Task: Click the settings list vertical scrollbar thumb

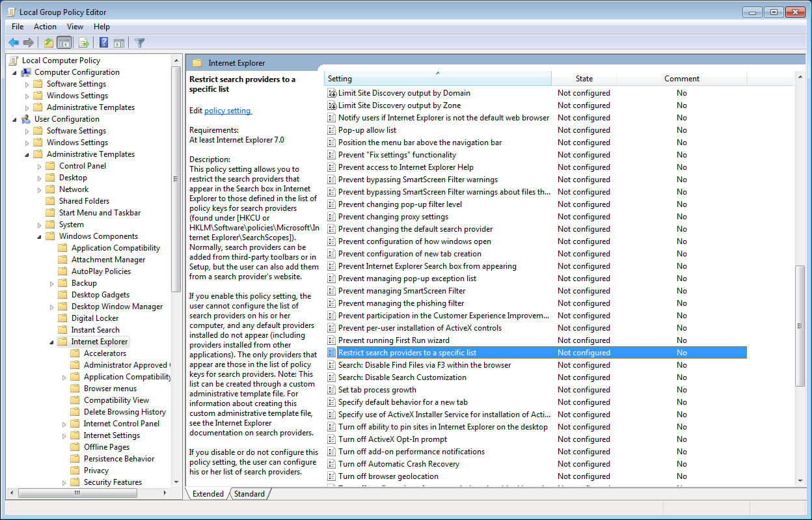Action: click(800, 325)
